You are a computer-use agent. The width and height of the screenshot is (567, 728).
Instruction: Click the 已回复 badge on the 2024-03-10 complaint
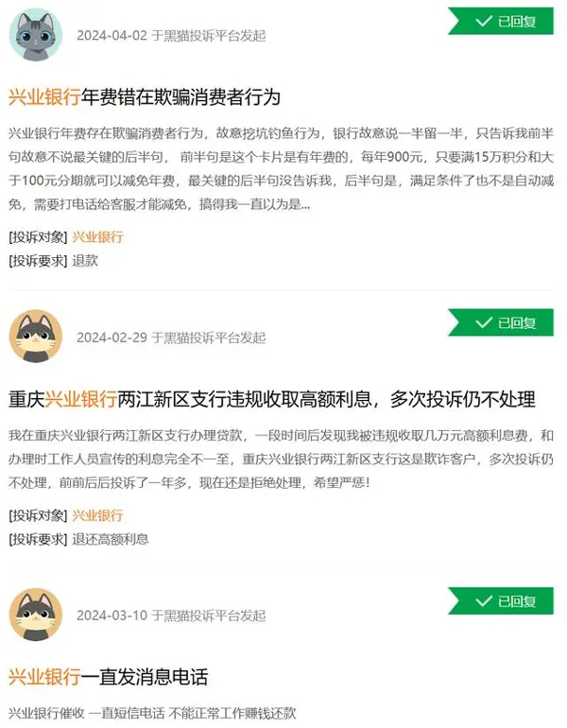point(501,600)
